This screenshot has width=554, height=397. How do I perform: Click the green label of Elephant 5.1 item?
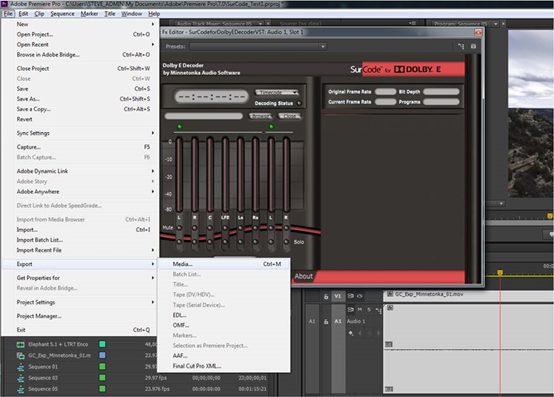(102, 344)
